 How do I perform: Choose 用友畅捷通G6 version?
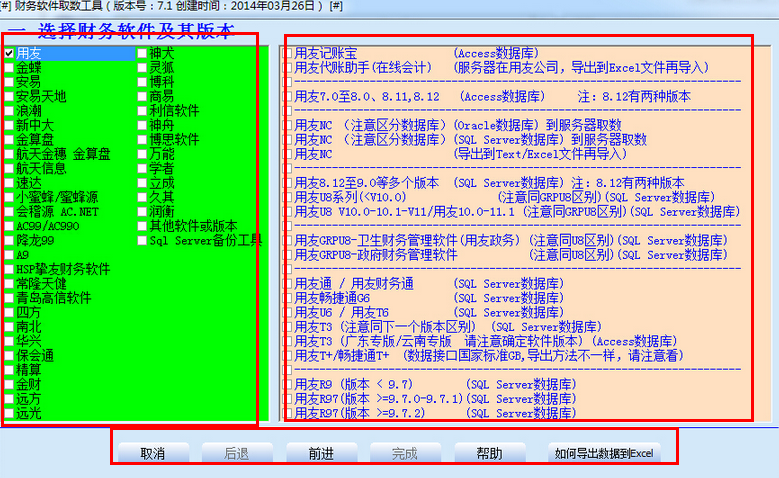[x=287, y=298]
